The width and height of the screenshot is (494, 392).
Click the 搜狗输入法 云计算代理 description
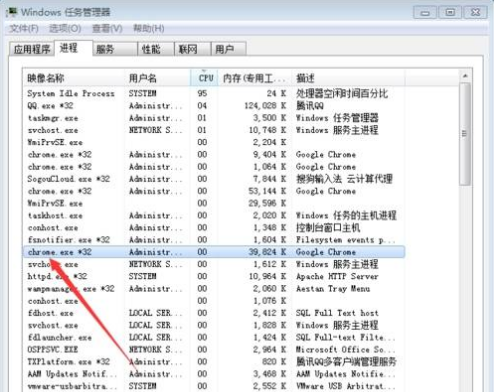344,179
